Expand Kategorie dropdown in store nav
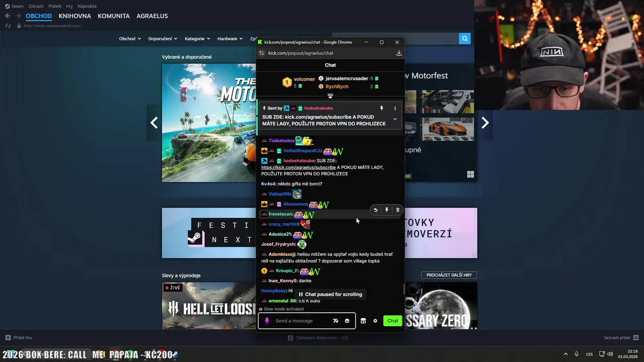This screenshot has height=362, width=644. (197, 39)
